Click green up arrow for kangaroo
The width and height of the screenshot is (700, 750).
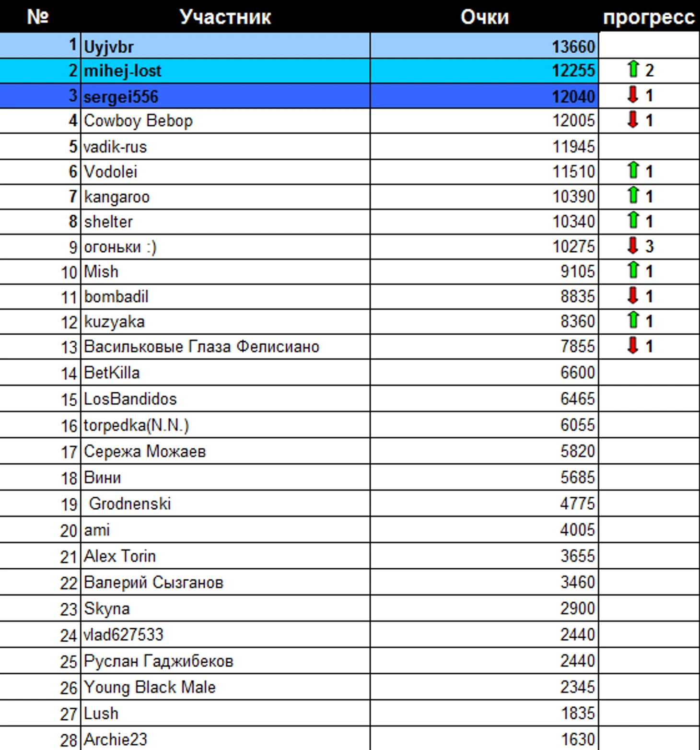coord(633,196)
